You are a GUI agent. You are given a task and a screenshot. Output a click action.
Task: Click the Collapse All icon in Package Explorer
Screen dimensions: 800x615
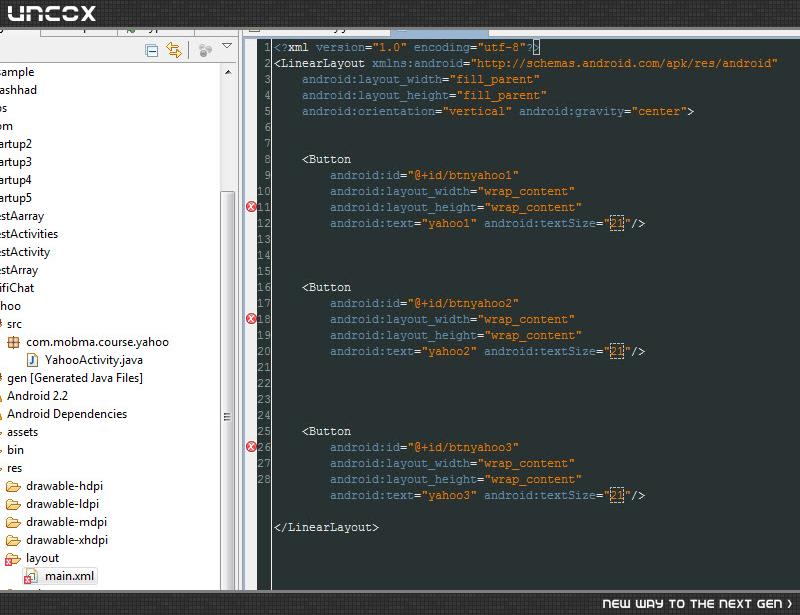152,51
